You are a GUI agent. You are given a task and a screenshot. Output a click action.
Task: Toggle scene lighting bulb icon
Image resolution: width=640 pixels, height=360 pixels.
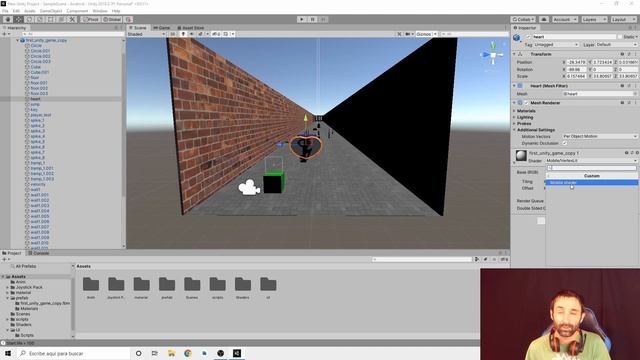[x=183, y=34]
